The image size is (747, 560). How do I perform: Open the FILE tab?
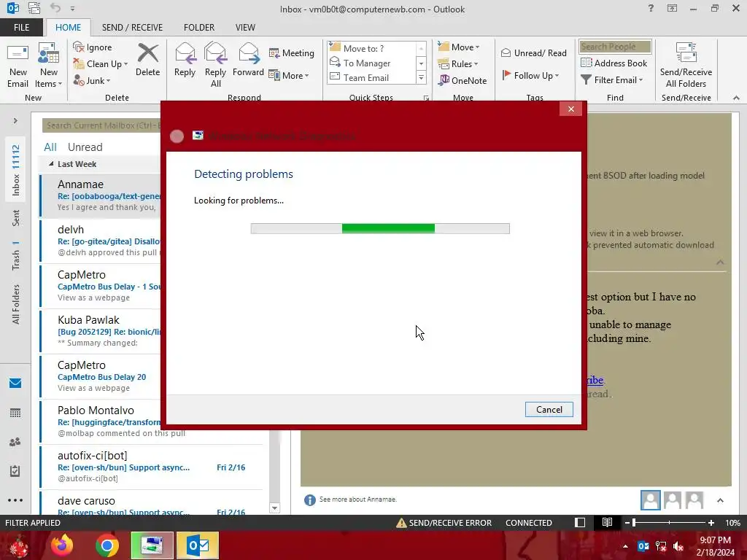[x=21, y=27]
